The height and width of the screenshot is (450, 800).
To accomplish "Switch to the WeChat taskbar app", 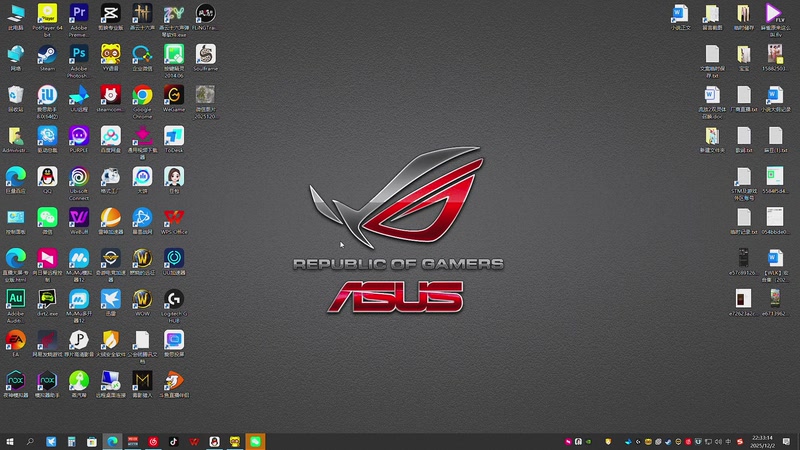I will (255, 441).
